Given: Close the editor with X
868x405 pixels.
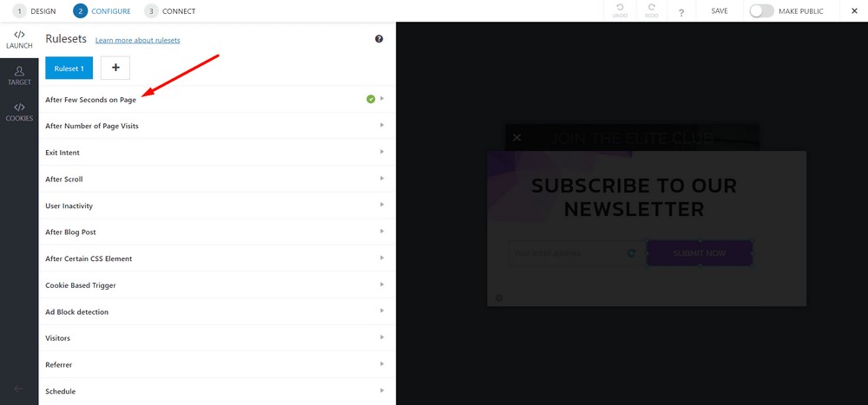Looking at the screenshot, I should coord(854,11).
